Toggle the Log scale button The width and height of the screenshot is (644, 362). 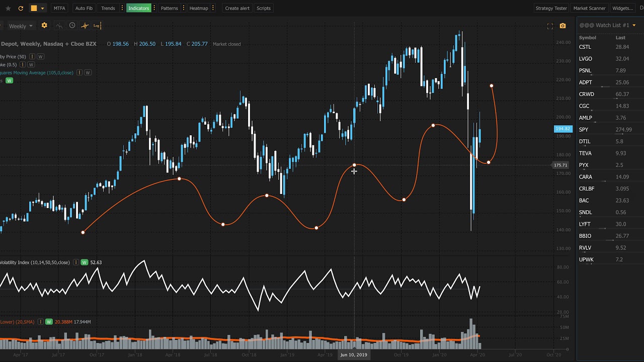tap(97, 26)
